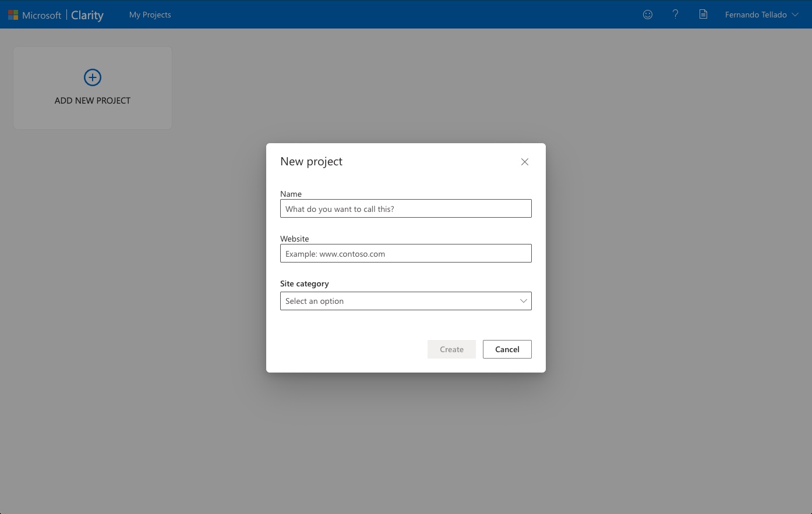812x514 pixels.
Task: Click the circled plus icon
Action: [93, 77]
